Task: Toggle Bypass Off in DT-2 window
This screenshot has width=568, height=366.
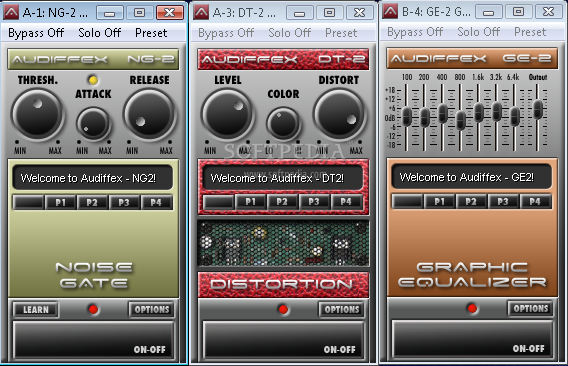Action: tap(226, 33)
